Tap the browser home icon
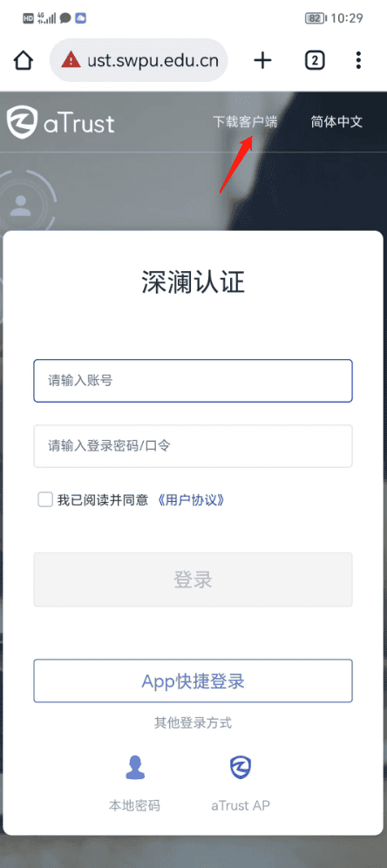Viewport: 387px width, 868px height. [24, 60]
